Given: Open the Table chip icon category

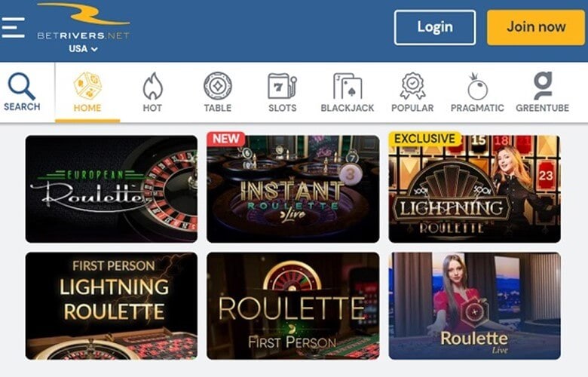Looking at the screenshot, I should [218, 86].
